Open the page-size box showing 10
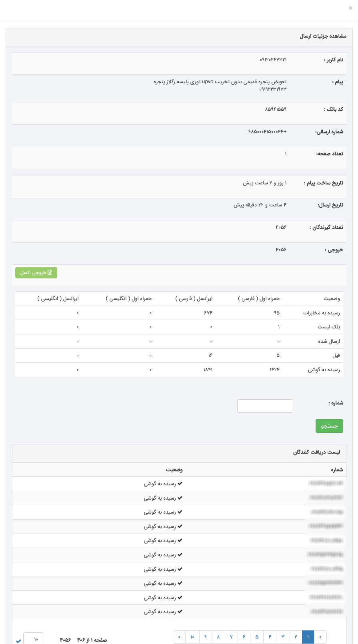 [x=33, y=639]
